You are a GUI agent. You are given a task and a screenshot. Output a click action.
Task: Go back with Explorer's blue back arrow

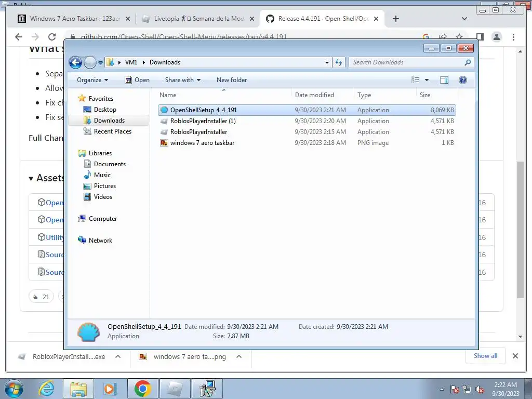coord(75,62)
